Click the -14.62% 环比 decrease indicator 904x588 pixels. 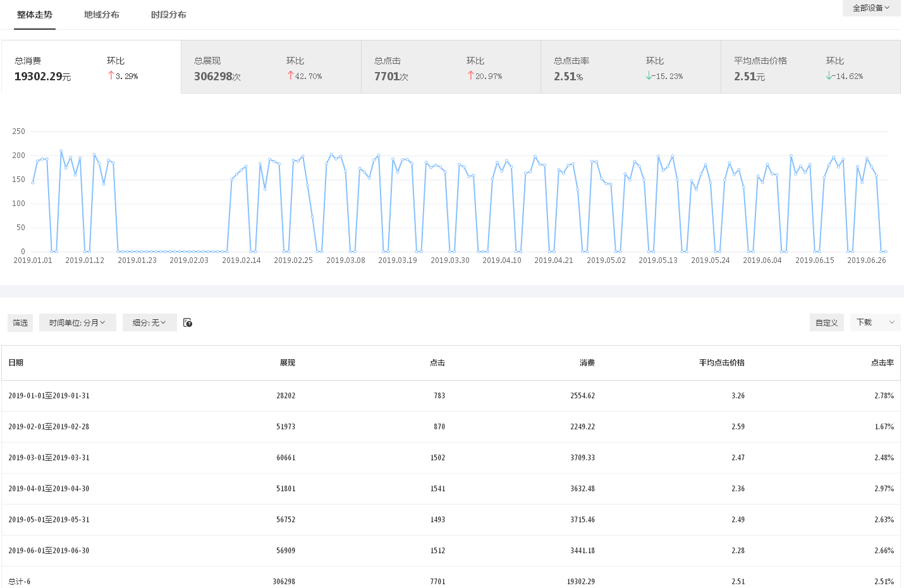click(x=845, y=76)
